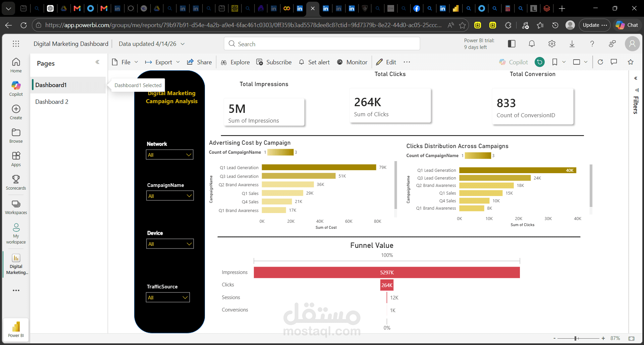This screenshot has width=644, height=345.
Task: Click the Clicks Distribution chart scrollbar
Action: pyautogui.click(x=591, y=186)
